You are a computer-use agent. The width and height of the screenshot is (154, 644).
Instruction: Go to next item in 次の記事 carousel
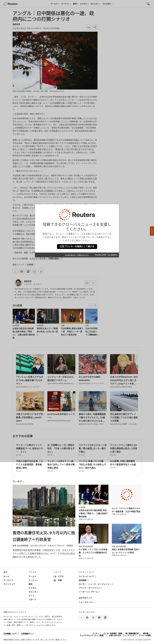point(95,305)
